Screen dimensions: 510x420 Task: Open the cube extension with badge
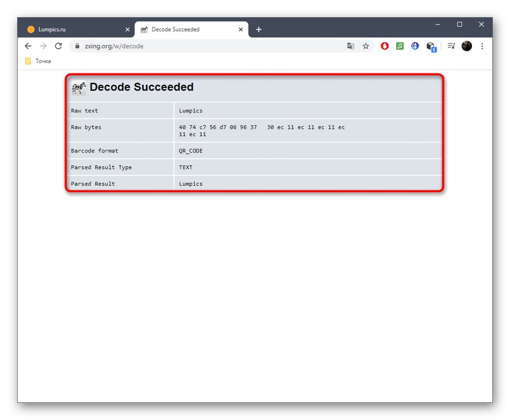pyautogui.click(x=431, y=47)
